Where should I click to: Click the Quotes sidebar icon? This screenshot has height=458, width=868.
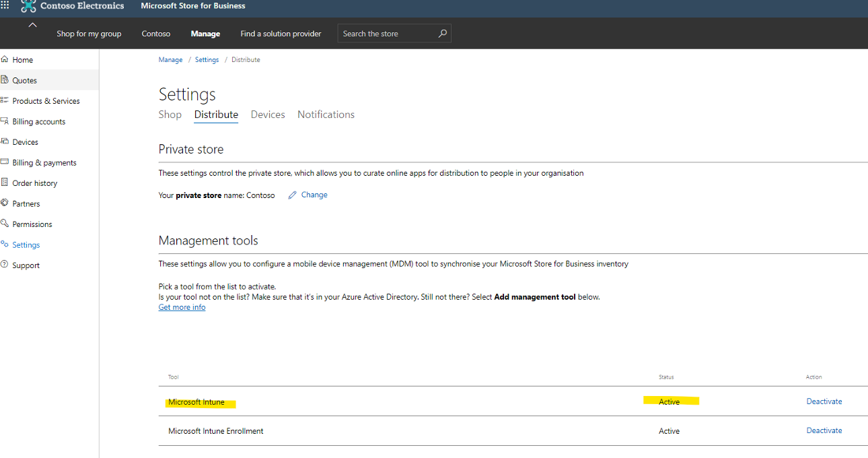point(5,79)
